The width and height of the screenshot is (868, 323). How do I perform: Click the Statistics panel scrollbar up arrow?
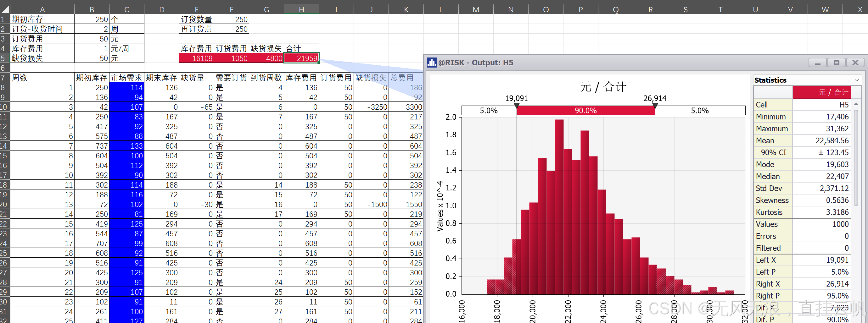tap(856, 105)
